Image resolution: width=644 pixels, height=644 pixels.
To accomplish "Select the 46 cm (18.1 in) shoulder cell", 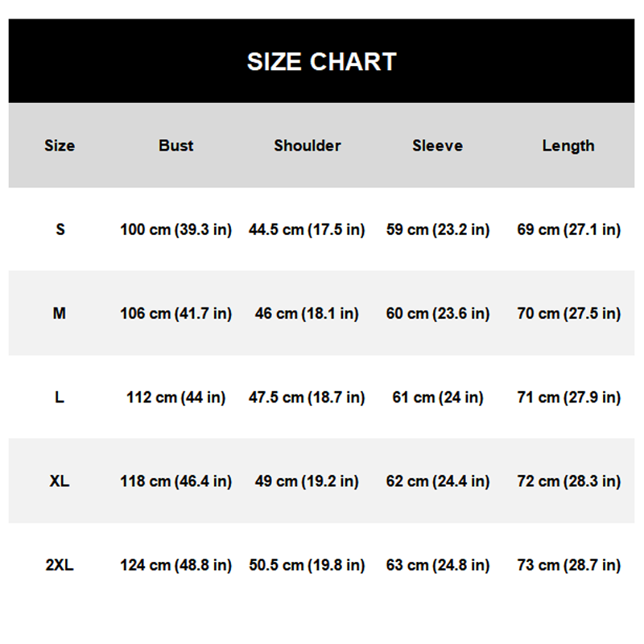I will (x=307, y=313).
